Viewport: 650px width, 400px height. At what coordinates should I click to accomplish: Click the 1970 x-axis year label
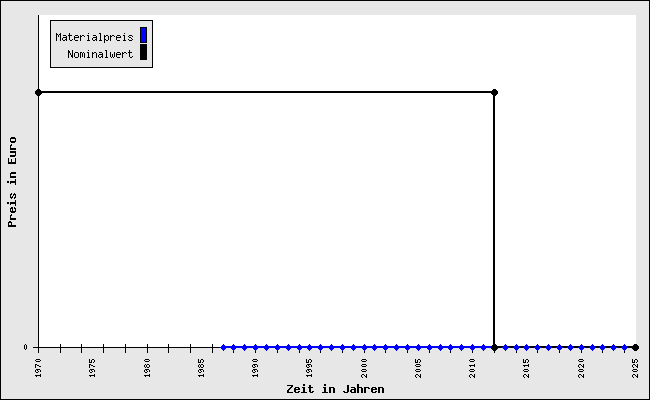38,367
